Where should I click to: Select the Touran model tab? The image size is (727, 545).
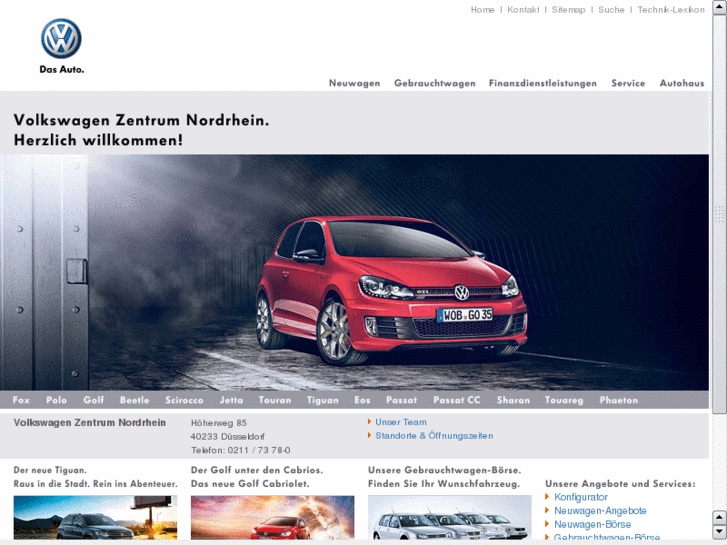(x=275, y=400)
